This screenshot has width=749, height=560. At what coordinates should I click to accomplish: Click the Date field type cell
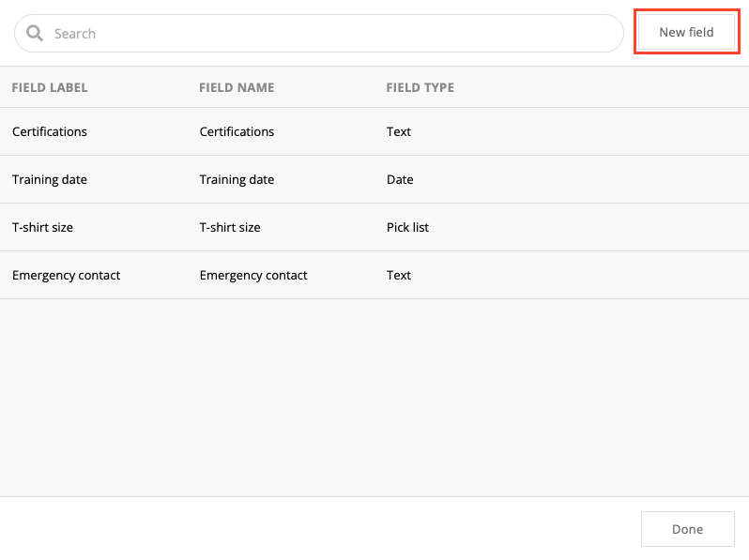click(x=400, y=179)
